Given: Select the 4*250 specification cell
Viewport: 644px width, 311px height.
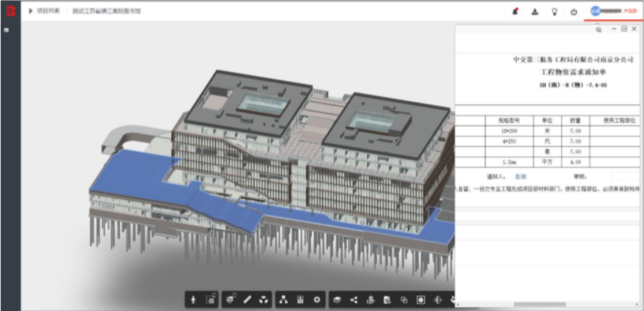Looking at the screenshot, I should point(509,142).
